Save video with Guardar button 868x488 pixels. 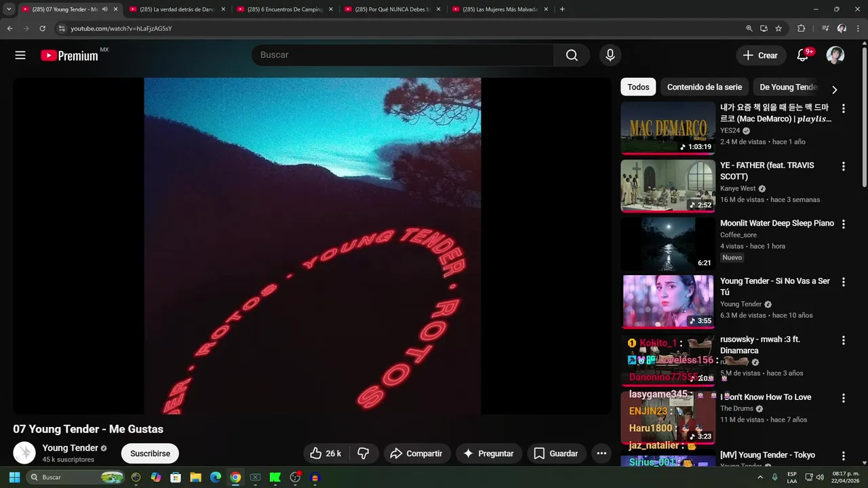click(556, 453)
